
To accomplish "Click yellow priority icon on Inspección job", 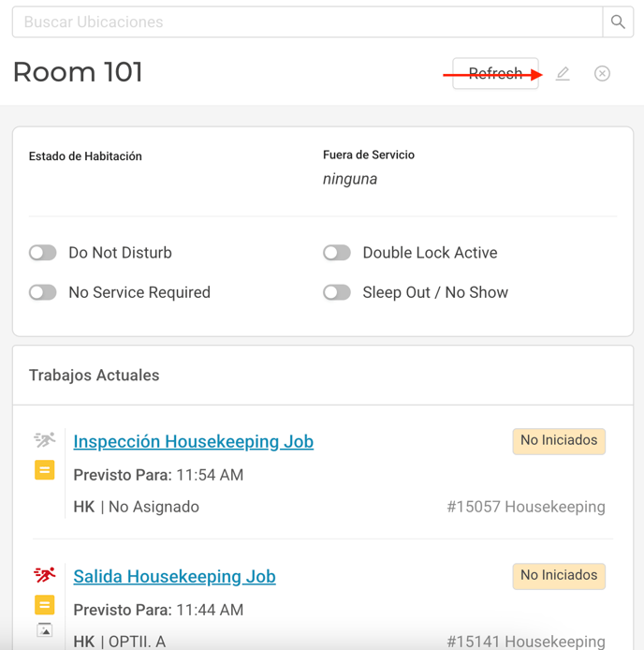I will click(x=44, y=470).
